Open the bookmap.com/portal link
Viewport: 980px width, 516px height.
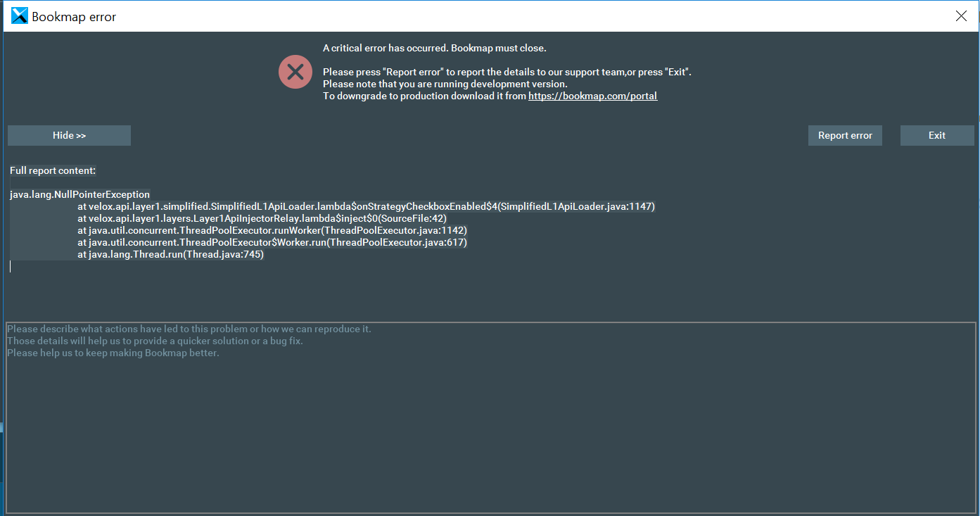pos(592,96)
